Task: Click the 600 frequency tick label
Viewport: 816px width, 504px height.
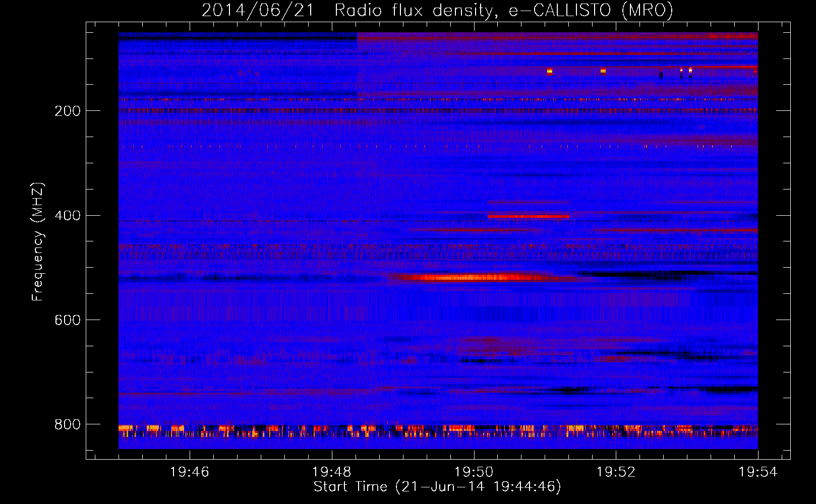Action: 68,321
